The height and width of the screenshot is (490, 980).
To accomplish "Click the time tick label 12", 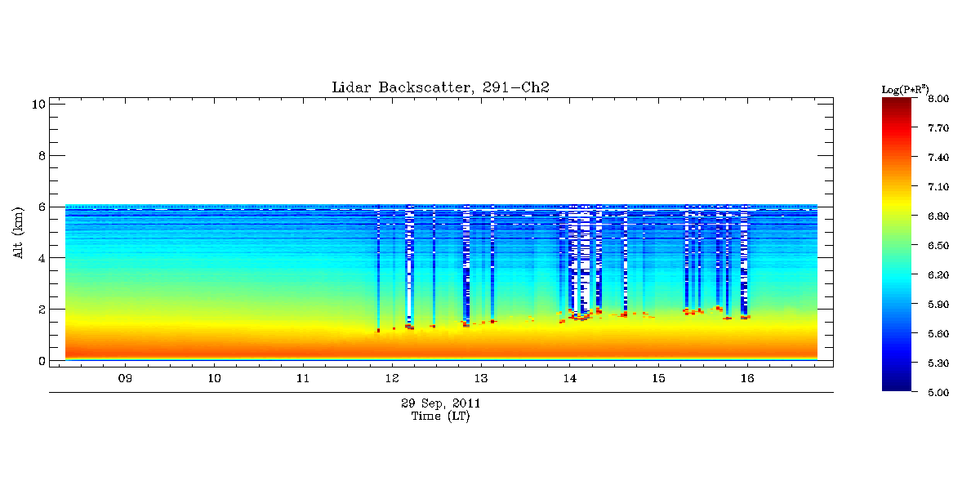I will [392, 378].
